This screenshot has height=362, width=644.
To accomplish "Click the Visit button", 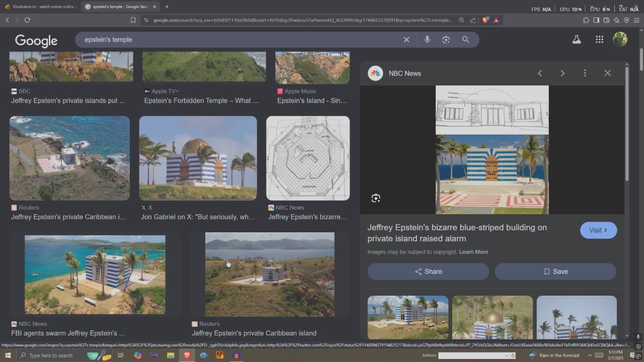I will coord(598,230).
